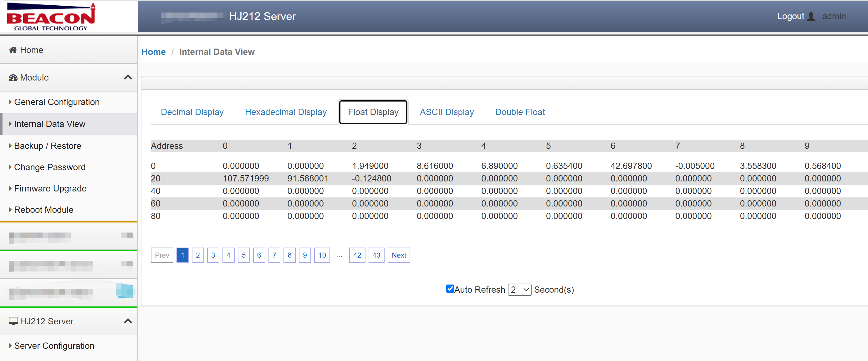Switch to Hexadecimal Display tab
Viewport: 868px width, 361px height.
(x=285, y=112)
